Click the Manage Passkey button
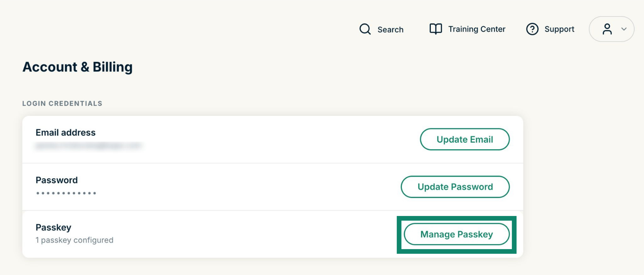This screenshot has width=644, height=275. [456, 234]
